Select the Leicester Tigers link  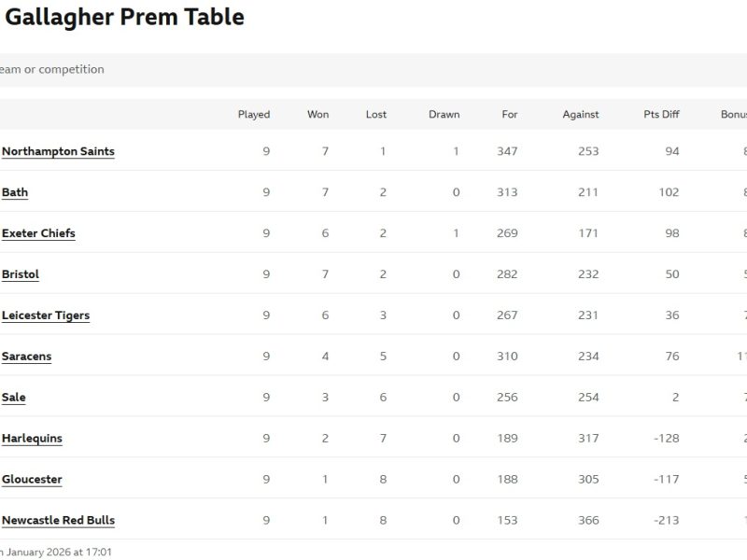point(46,315)
